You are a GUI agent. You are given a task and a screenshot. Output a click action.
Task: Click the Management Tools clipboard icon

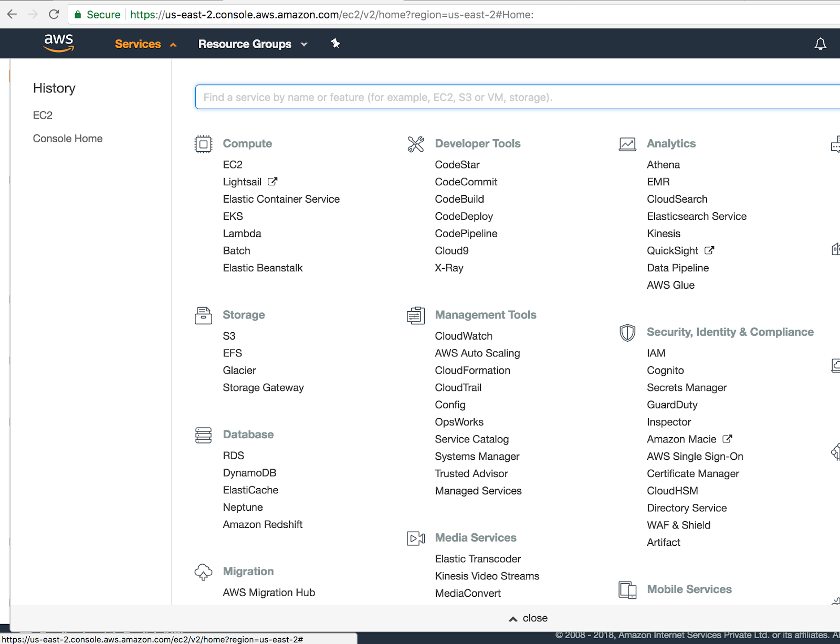[x=415, y=315]
